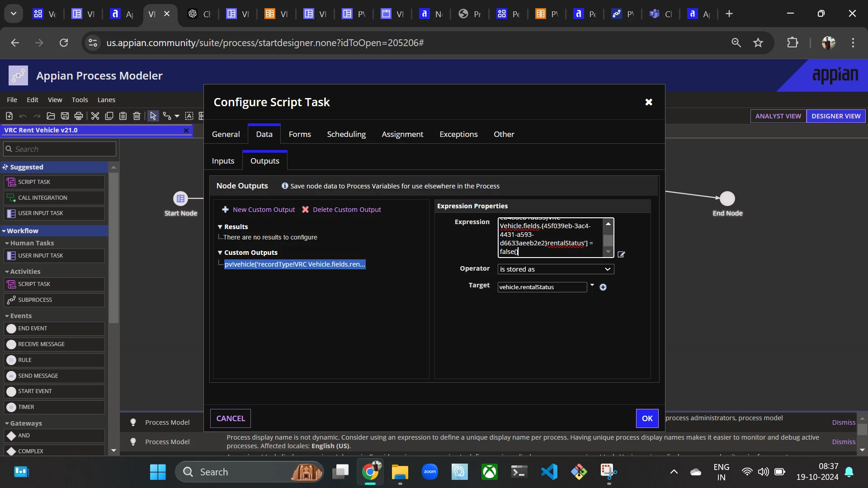Click the Paste clipboard toolbar icon
This screenshot has width=868, height=488.
(x=123, y=116)
